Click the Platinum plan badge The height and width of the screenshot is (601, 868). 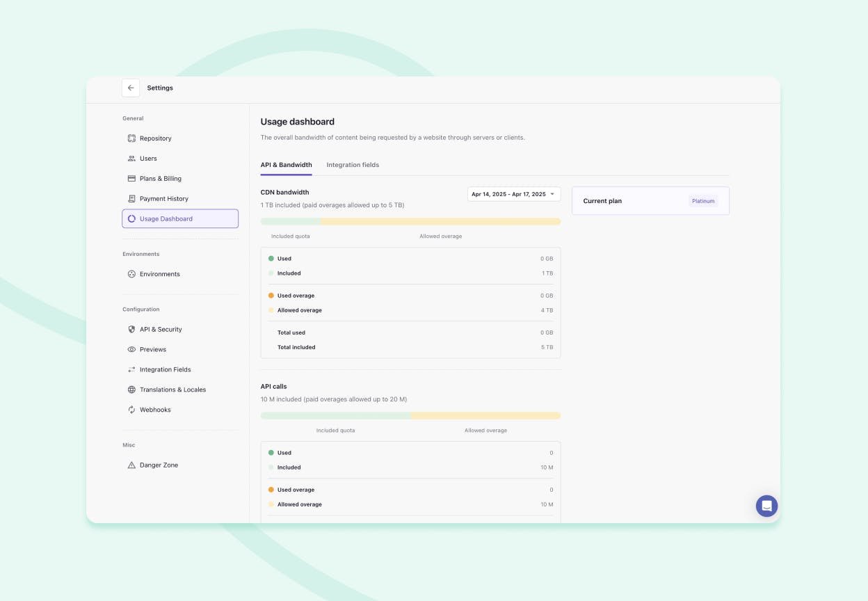tap(703, 201)
